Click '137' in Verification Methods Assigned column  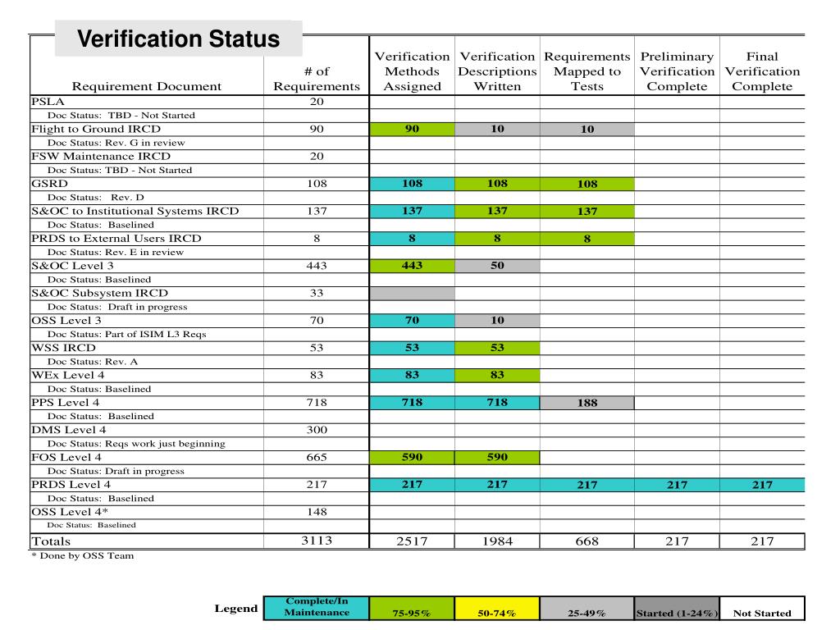pos(412,211)
